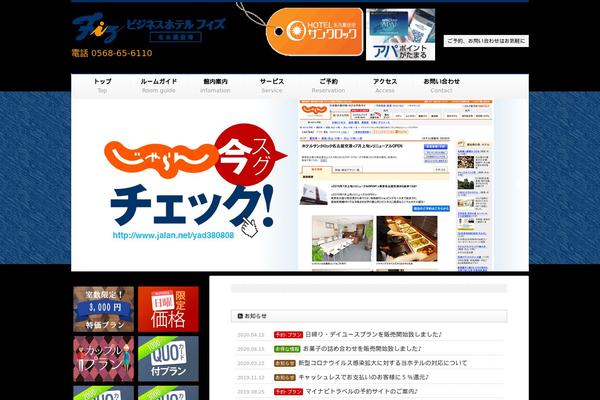The height and width of the screenshot is (400, 600).
Task: Click the hand cursor icon in banner
Action: (249, 227)
